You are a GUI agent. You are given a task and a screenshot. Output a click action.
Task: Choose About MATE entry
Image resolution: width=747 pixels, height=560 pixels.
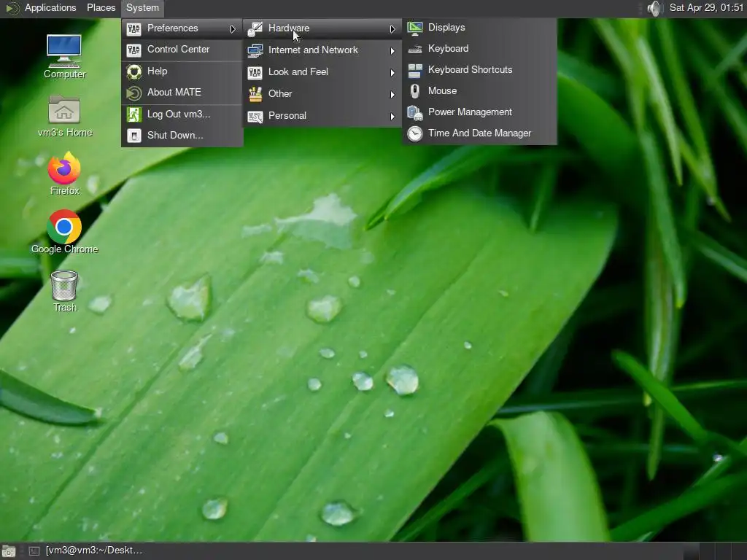point(182,93)
